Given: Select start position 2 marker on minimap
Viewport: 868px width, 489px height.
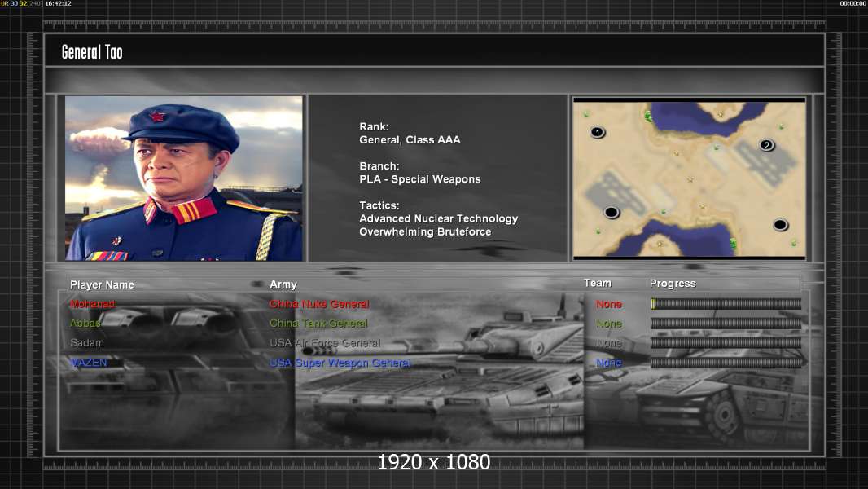Looking at the screenshot, I should coord(766,145).
